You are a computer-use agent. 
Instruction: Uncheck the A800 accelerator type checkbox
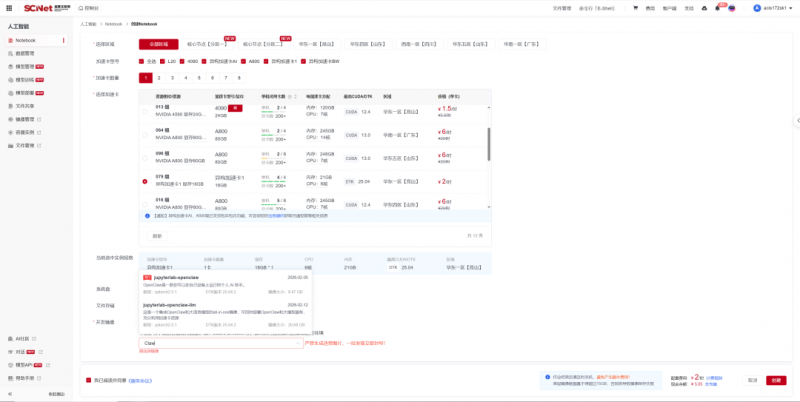click(245, 61)
